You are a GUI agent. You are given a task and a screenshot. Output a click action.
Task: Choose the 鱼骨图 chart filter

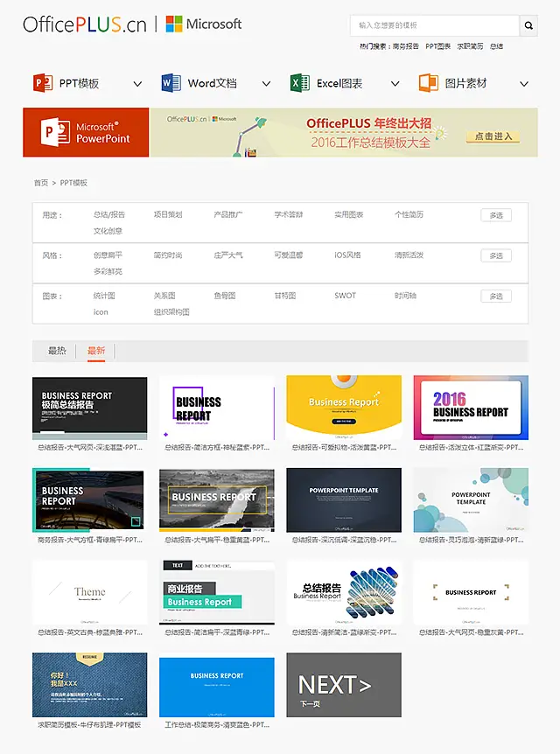(225, 296)
